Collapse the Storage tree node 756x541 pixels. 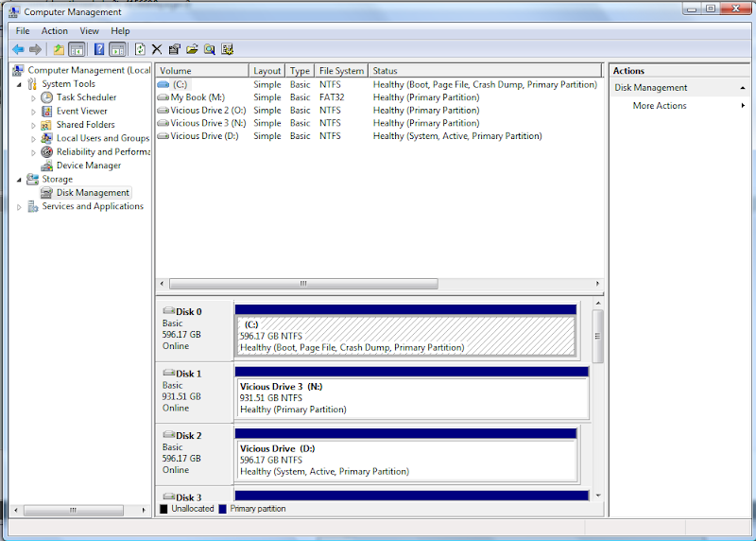pos(19,180)
